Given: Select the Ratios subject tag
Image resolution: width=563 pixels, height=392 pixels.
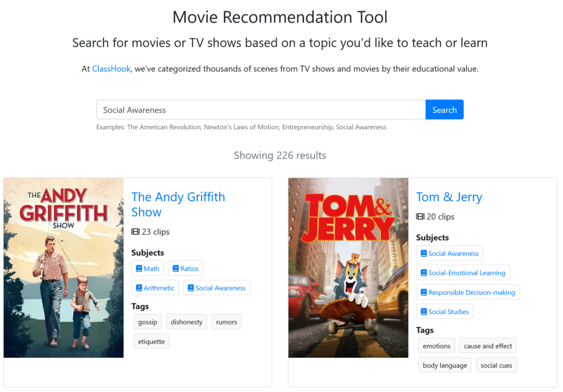Looking at the screenshot, I should (185, 268).
